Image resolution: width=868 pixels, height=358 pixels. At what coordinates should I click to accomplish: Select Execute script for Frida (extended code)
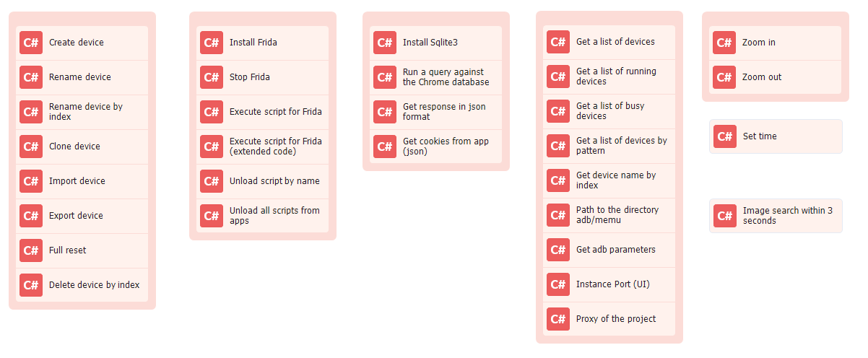pos(263,147)
